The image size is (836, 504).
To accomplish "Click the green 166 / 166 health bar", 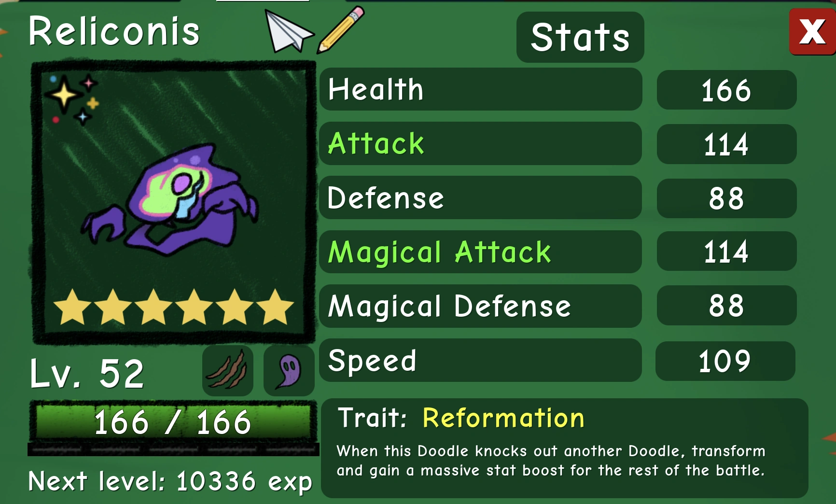I will tap(173, 421).
